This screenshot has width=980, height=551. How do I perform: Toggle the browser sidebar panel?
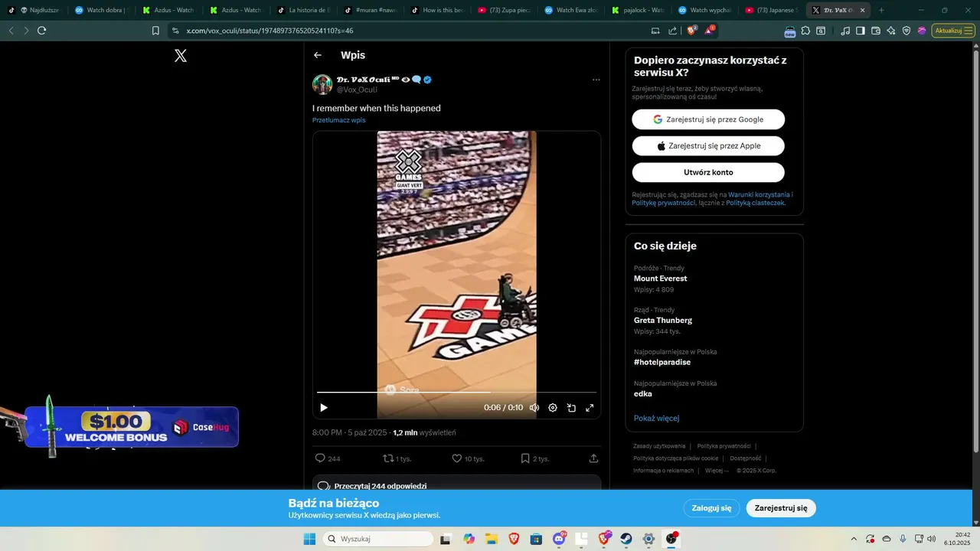(861, 31)
